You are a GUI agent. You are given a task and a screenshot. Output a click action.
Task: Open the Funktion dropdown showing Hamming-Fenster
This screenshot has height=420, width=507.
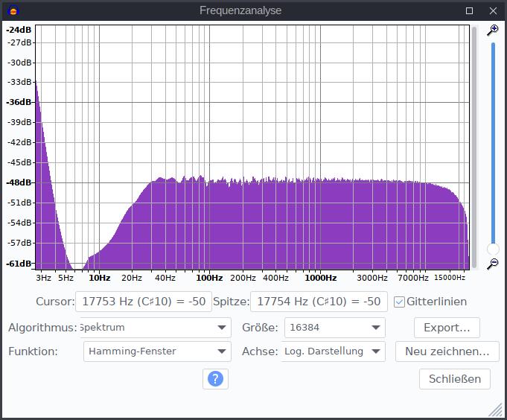pos(157,351)
